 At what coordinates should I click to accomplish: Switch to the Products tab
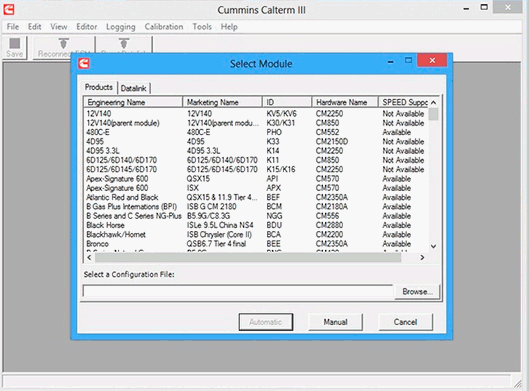coord(99,87)
